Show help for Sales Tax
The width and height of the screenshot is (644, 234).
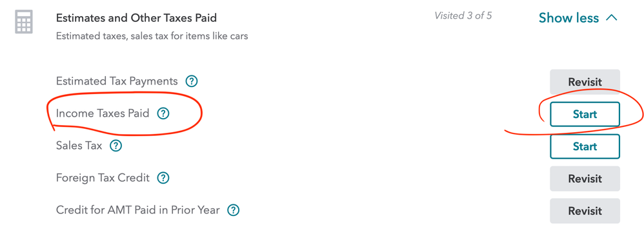[116, 146]
